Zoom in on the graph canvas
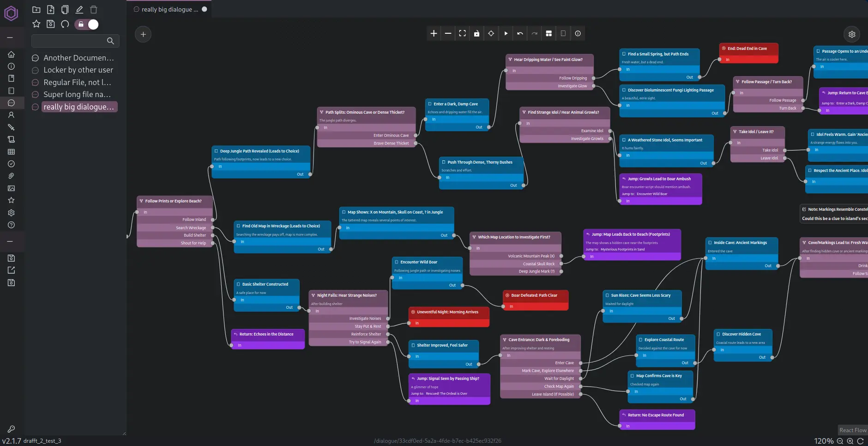 pyautogui.click(x=434, y=33)
